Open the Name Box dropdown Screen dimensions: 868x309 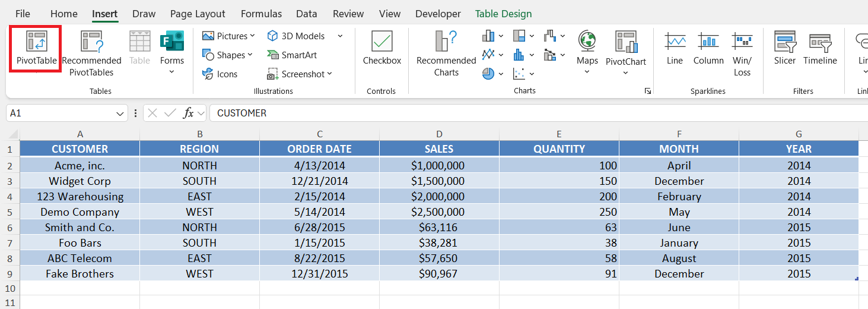click(x=120, y=113)
